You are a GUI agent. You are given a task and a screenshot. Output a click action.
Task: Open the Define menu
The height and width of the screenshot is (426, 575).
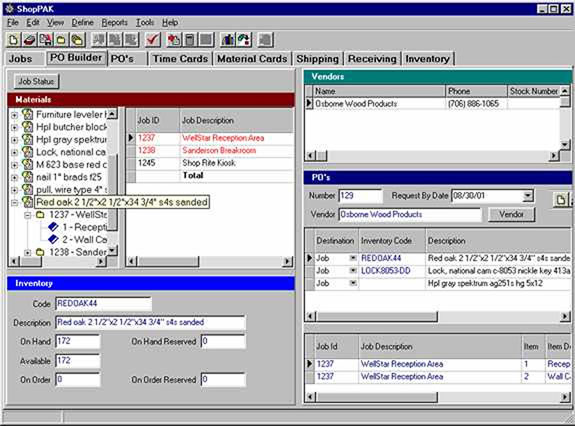(83, 23)
